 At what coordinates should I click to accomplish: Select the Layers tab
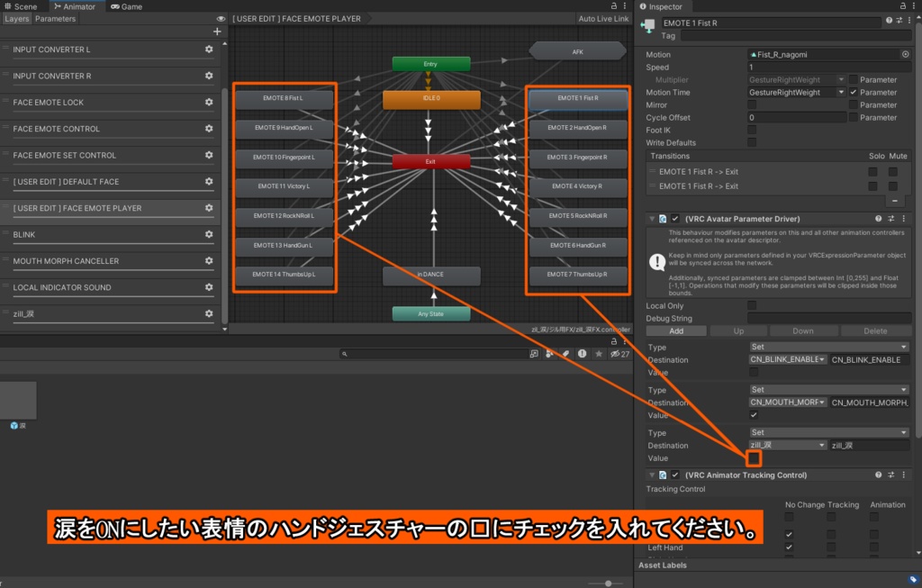coord(16,19)
